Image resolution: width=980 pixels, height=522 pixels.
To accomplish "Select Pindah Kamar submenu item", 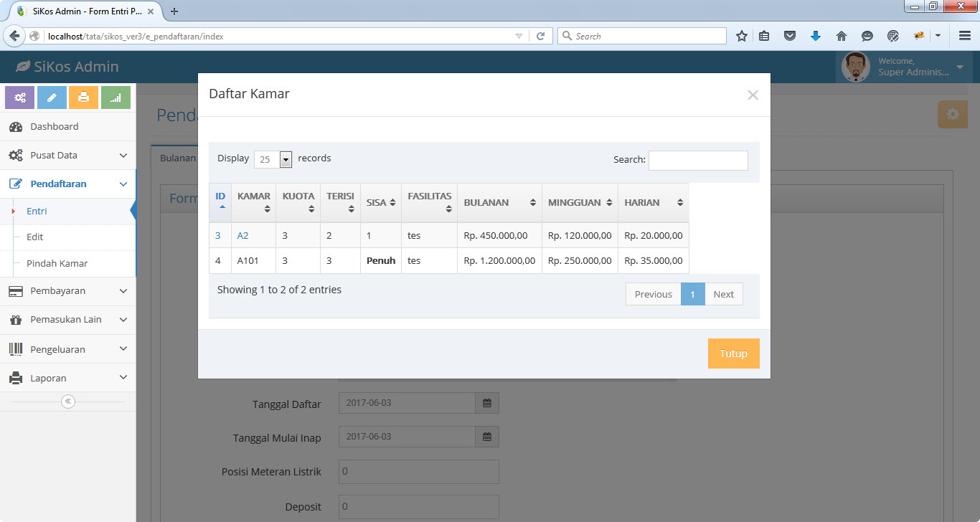I will coord(57,263).
